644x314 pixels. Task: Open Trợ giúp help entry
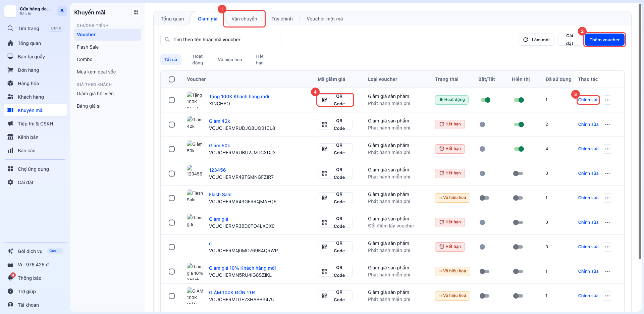[x=35, y=292]
